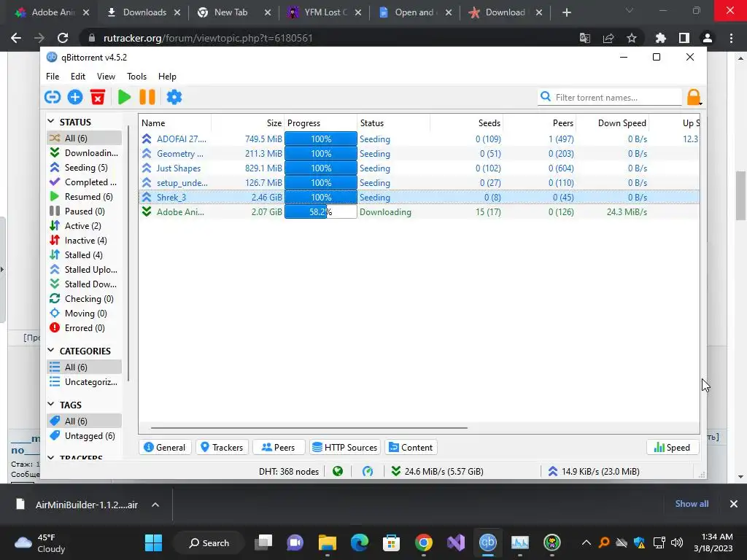Collapse the STATUS sidebar section
The image size is (747, 560).
(52, 122)
